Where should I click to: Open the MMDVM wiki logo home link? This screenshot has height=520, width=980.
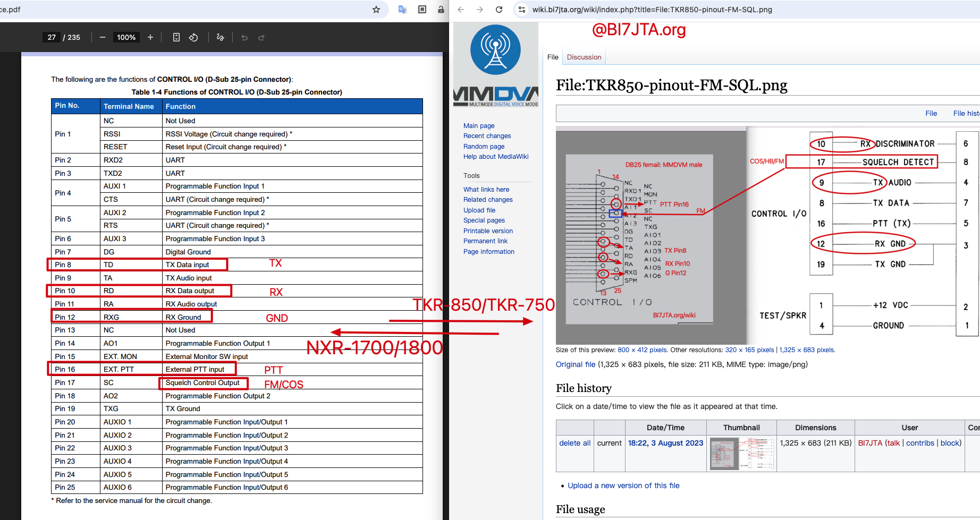pyautogui.click(x=495, y=65)
